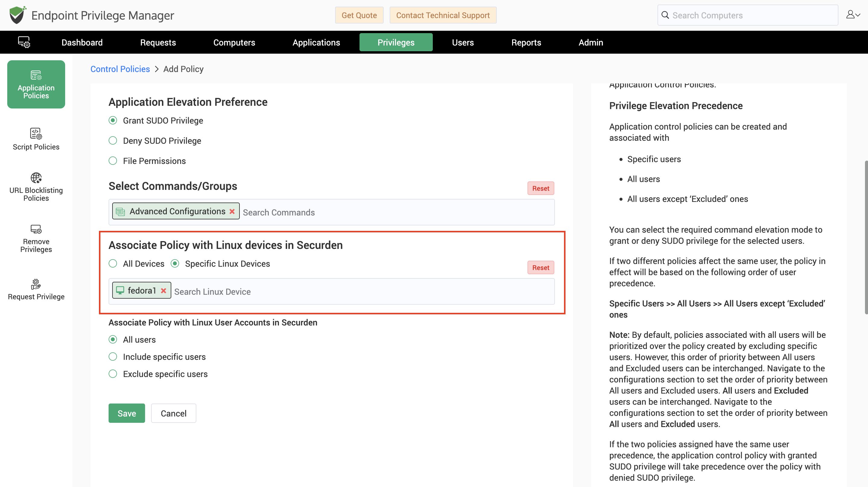This screenshot has width=868, height=487.
Task: Save the policy
Action: pyautogui.click(x=127, y=413)
